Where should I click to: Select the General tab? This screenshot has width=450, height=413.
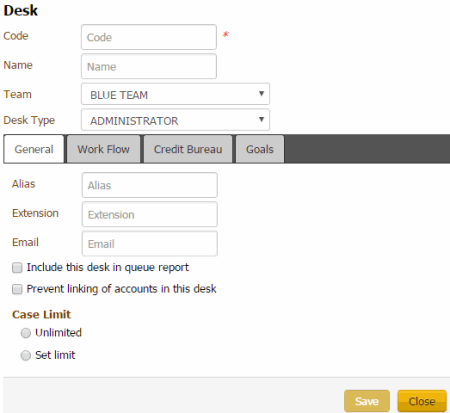[x=34, y=149]
